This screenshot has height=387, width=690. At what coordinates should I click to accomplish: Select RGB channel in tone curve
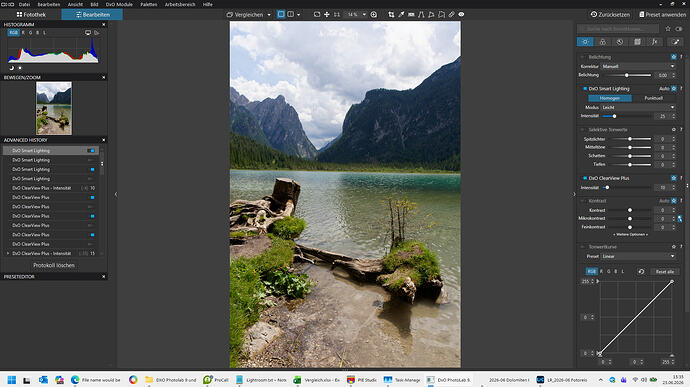click(x=591, y=272)
